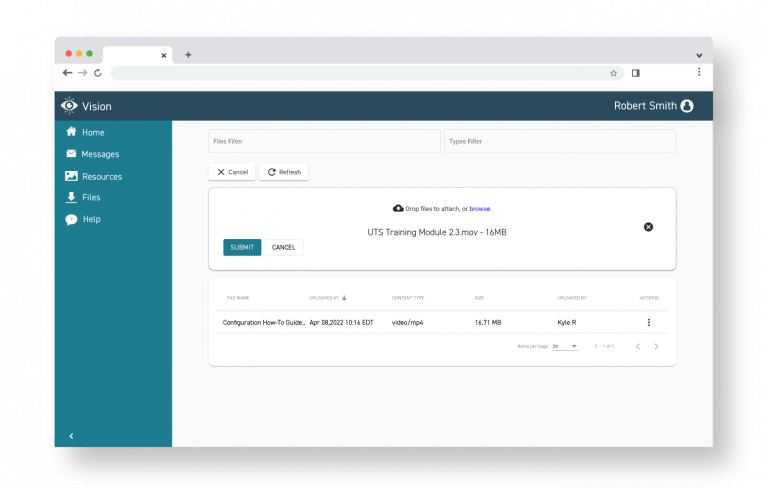Open the tab search dropdown chevron

click(x=699, y=55)
